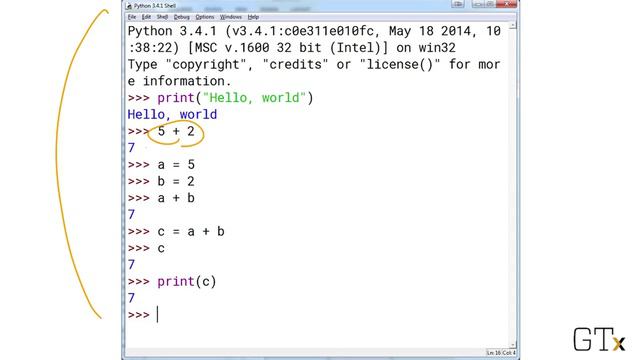Click the "b = 2" line
The image size is (640, 360).
(161, 182)
